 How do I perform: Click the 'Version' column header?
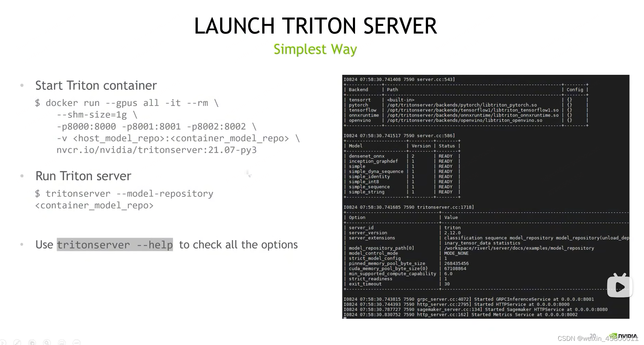click(421, 146)
